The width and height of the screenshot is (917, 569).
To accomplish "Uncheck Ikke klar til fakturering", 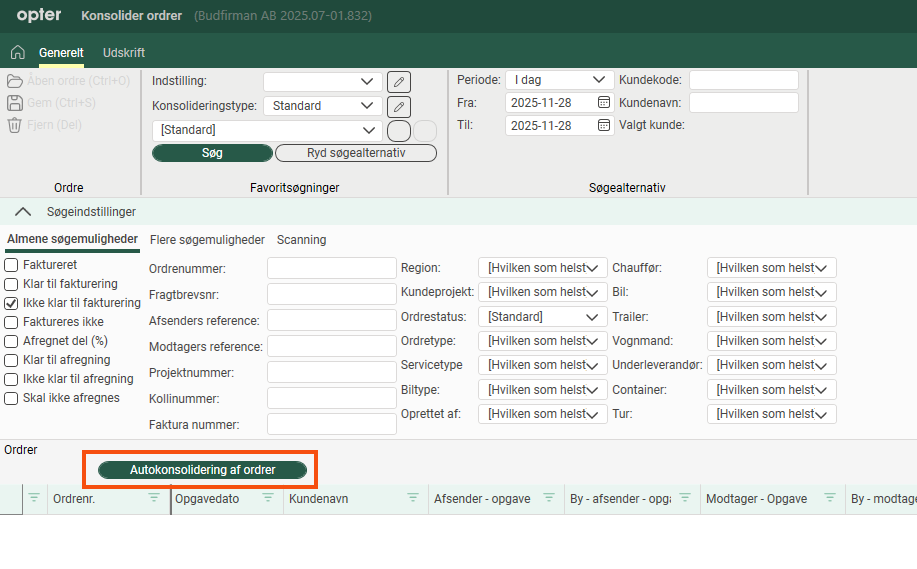I will (x=12, y=303).
